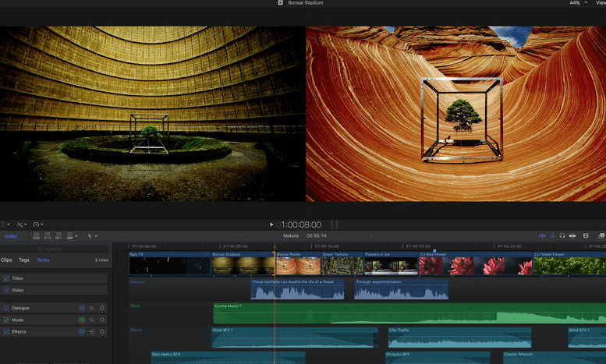Click the Dialogue role lane icon
Viewport: 606px width, 364px height.
[82, 308]
